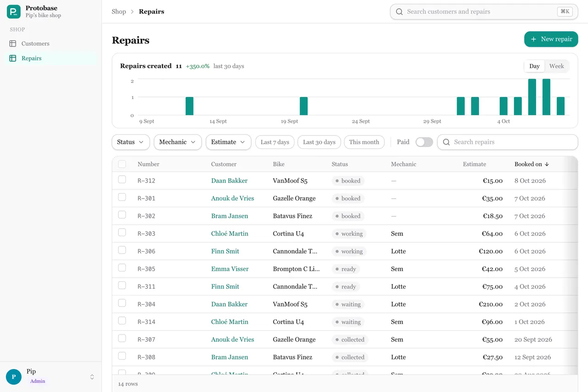Viewport: 588px width, 392px height.
Task: Click the €210.00 estimate value
Action: [x=491, y=304]
